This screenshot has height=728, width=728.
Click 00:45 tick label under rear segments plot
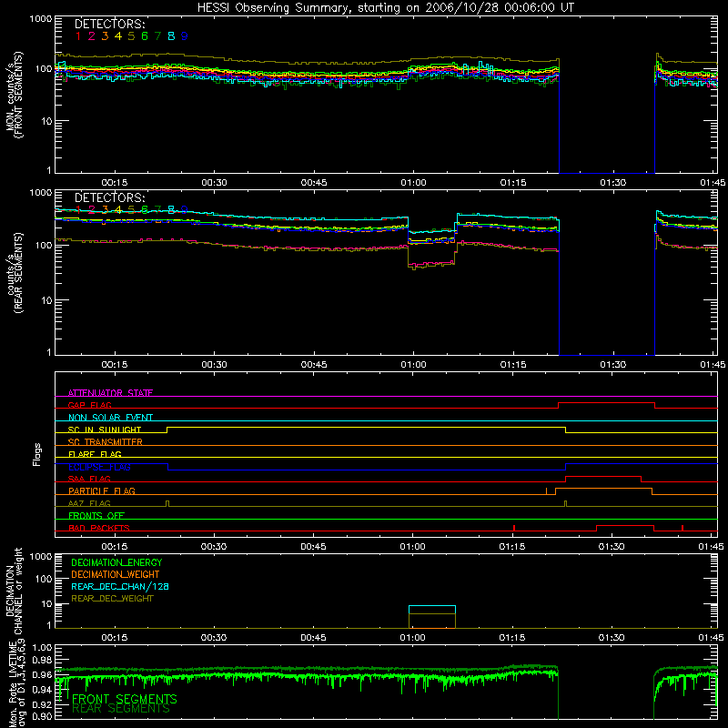click(313, 365)
